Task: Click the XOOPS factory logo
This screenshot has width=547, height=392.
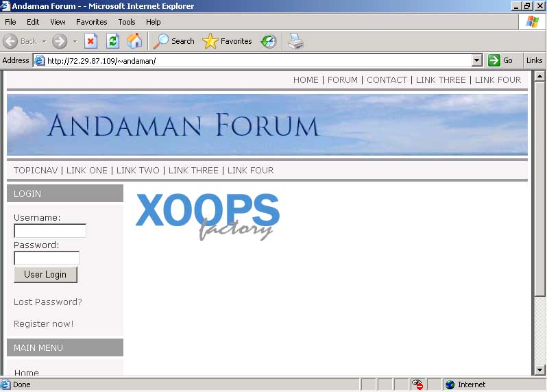Action: 208,217
